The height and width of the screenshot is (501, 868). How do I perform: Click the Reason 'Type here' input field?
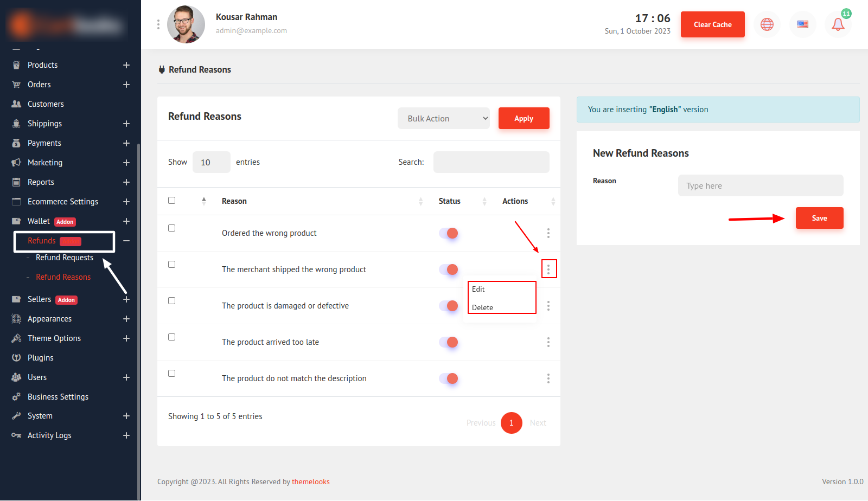coord(760,185)
